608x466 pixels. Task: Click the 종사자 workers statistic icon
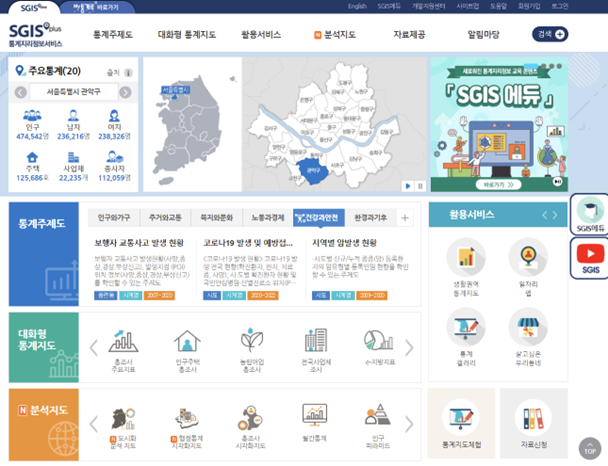click(114, 157)
